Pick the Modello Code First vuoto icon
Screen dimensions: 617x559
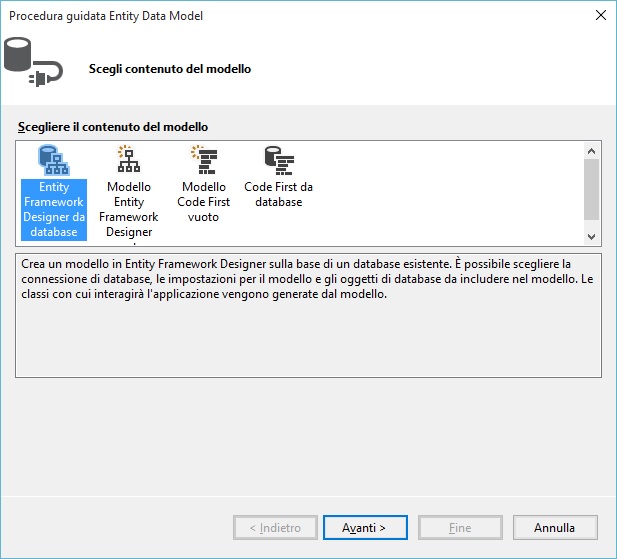[x=203, y=159]
